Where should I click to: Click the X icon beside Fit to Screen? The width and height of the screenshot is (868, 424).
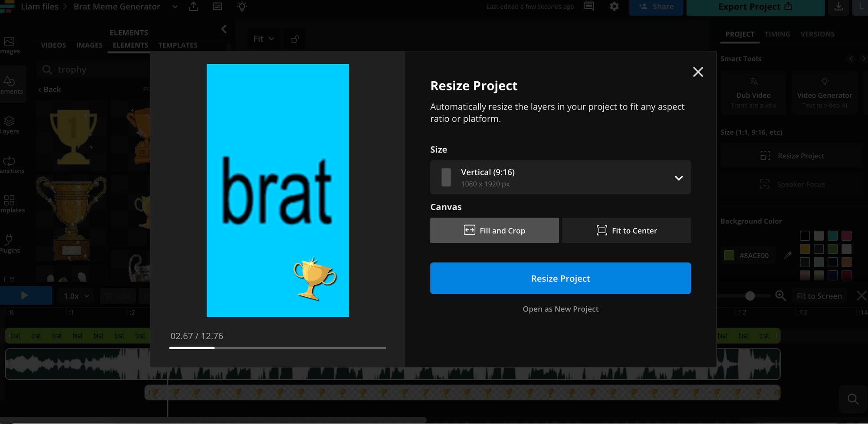pyautogui.click(x=861, y=296)
